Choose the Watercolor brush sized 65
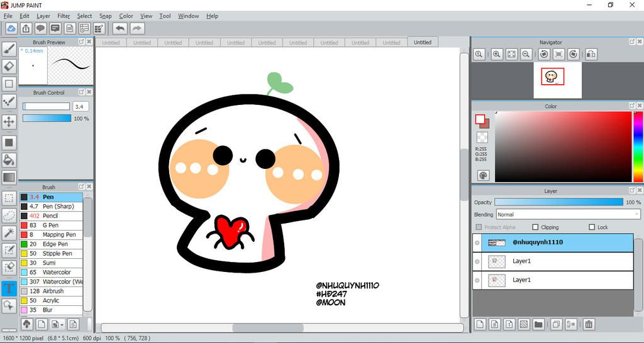The image size is (644, 343). (52, 272)
